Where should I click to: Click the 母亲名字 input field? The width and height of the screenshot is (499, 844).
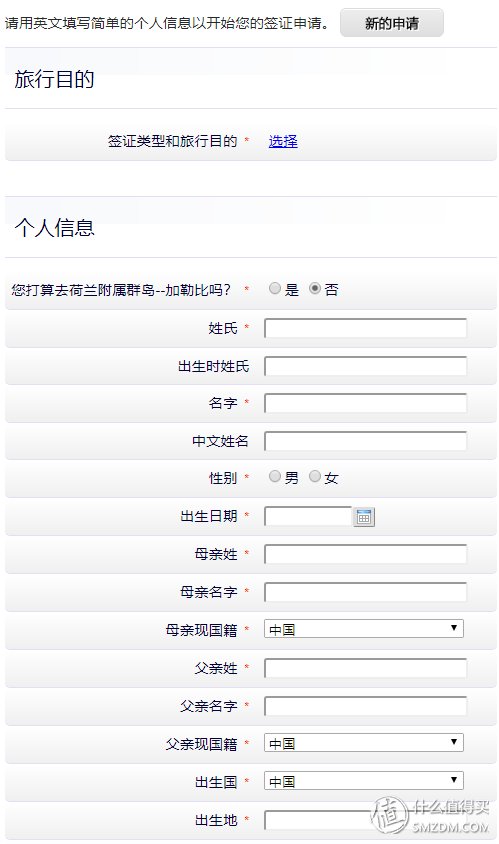point(366,592)
